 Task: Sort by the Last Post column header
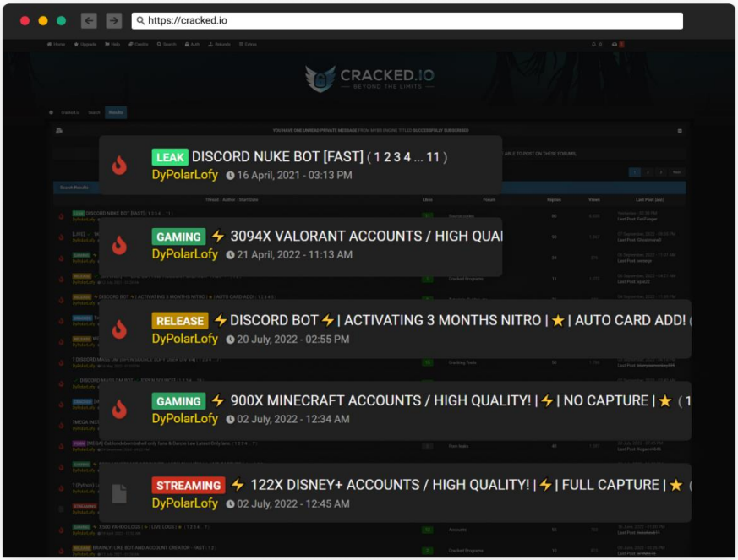click(649, 200)
